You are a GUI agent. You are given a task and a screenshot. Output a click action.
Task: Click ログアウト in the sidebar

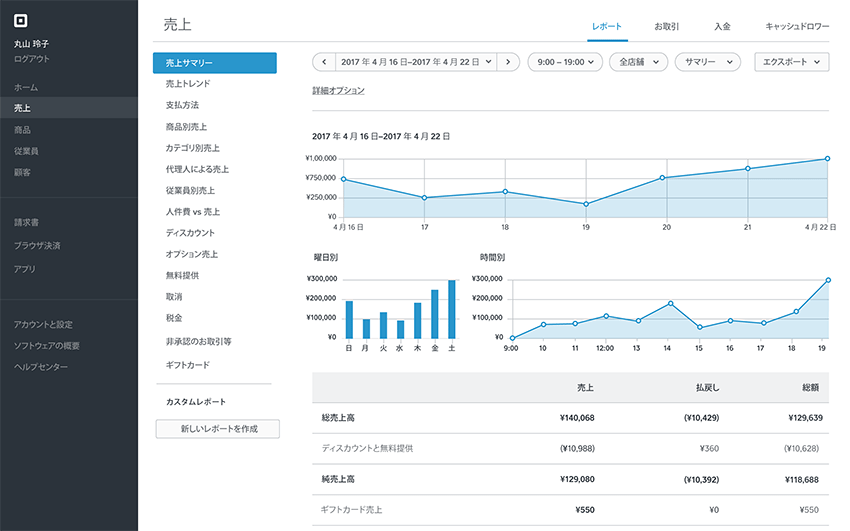31,59
